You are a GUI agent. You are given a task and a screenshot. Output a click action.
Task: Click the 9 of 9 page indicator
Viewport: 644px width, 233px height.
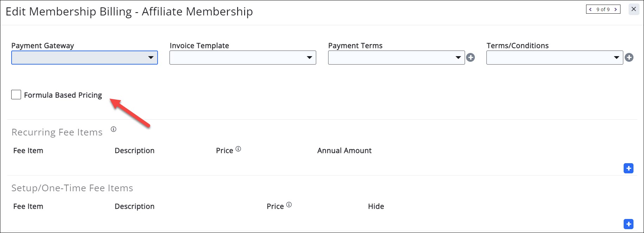click(603, 9)
